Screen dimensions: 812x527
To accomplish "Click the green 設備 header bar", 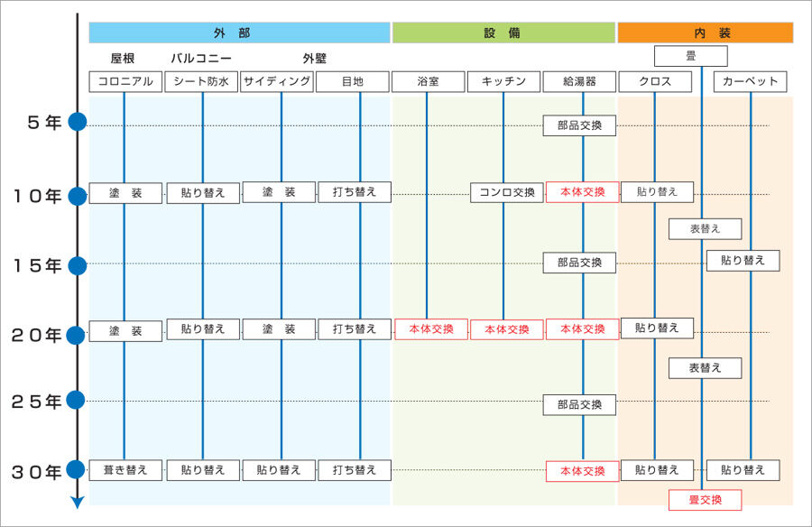I will click(x=503, y=32).
